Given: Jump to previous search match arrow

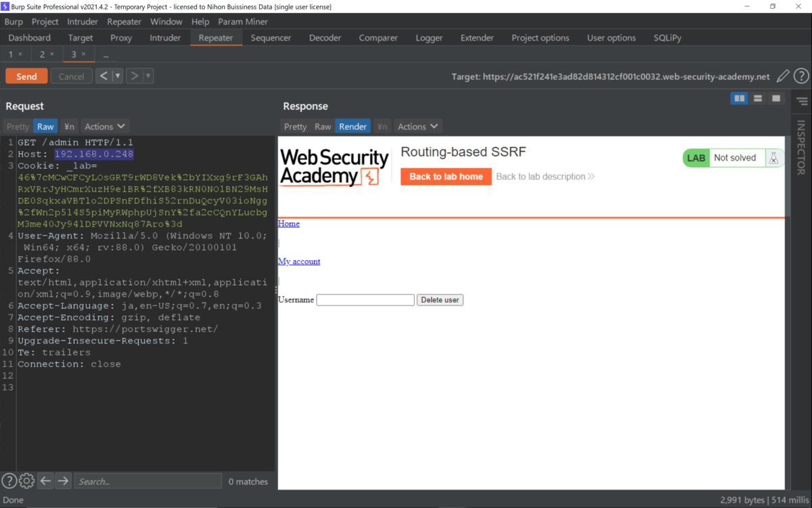Looking at the screenshot, I should pyautogui.click(x=45, y=481).
